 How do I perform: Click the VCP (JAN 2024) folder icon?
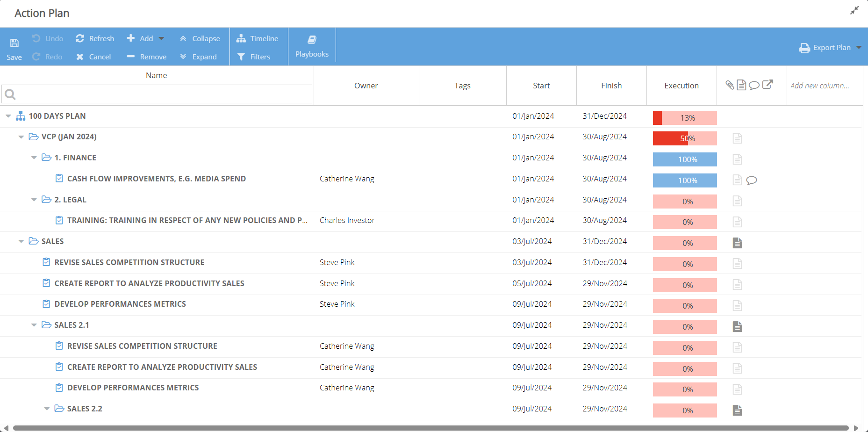click(x=34, y=137)
